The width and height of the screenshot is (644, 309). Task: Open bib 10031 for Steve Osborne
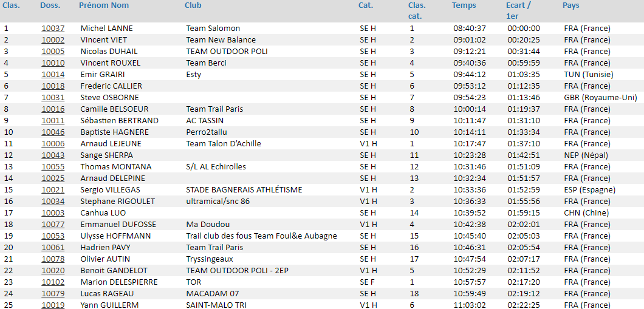point(53,97)
